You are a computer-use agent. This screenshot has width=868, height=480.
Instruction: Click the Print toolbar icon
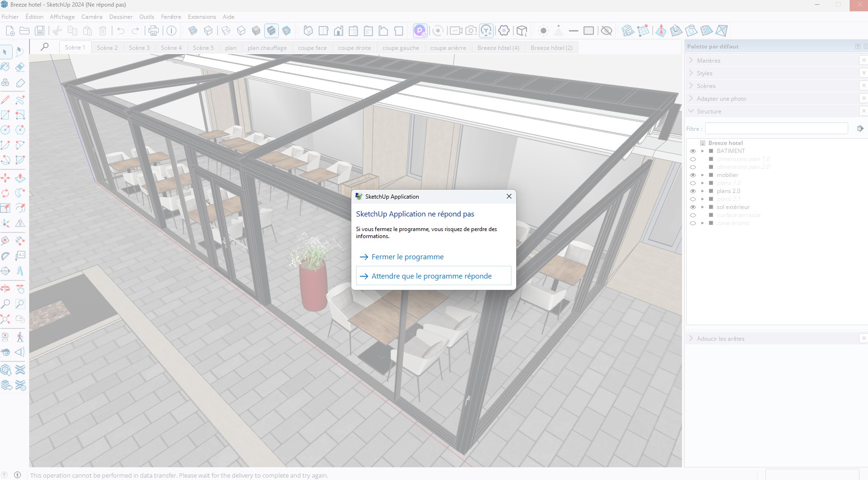pos(154,31)
